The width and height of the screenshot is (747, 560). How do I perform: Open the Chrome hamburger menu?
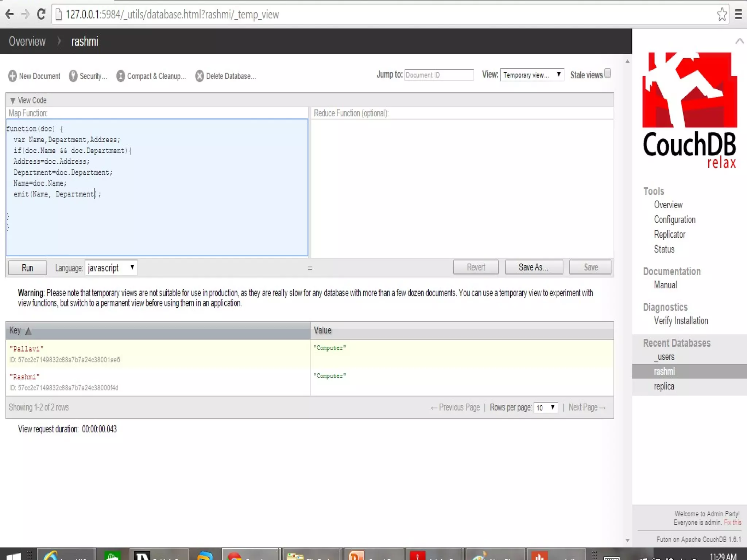click(739, 15)
